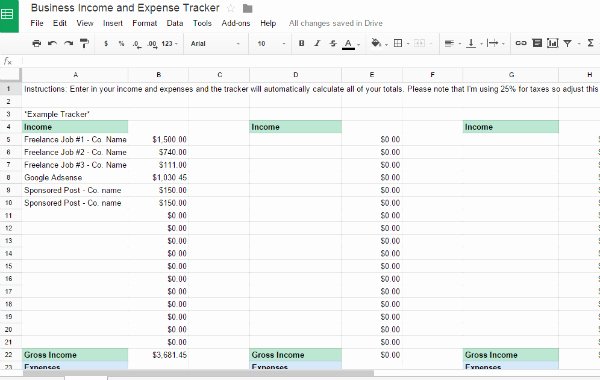Open the fill color paint bucket

click(x=376, y=43)
